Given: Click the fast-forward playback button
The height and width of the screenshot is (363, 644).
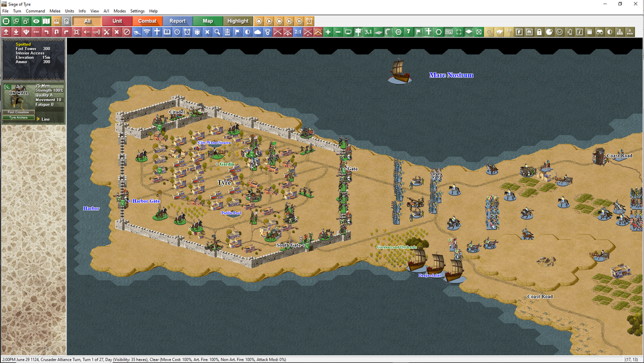Looking at the screenshot, I should point(279,21).
